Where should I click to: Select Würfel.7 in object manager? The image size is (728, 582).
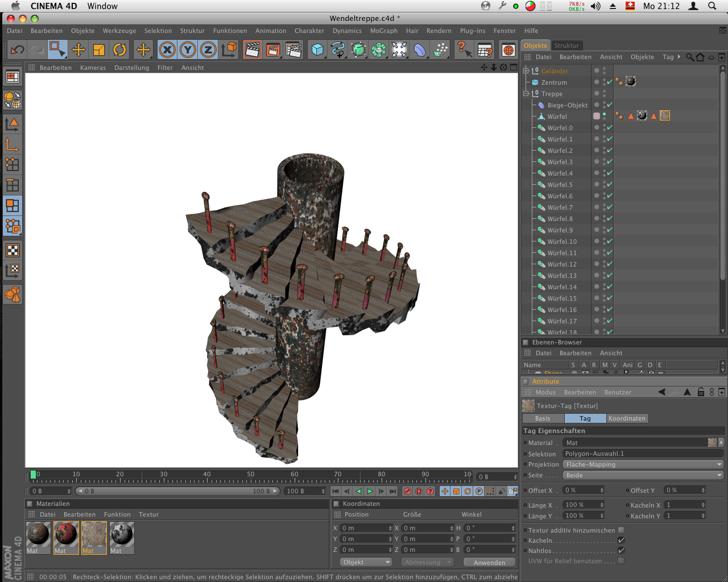click(x=560, y=207)
